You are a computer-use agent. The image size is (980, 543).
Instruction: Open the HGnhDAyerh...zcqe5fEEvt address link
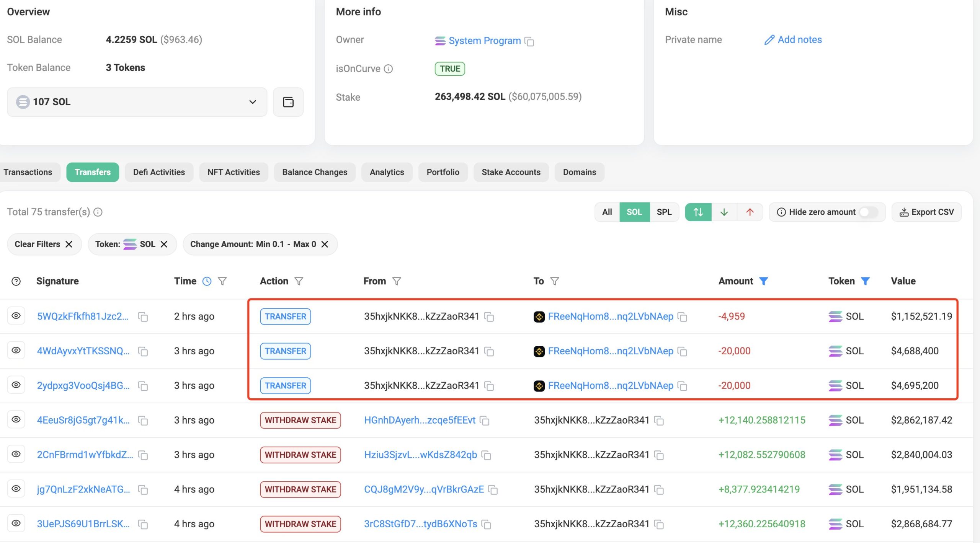420,420
